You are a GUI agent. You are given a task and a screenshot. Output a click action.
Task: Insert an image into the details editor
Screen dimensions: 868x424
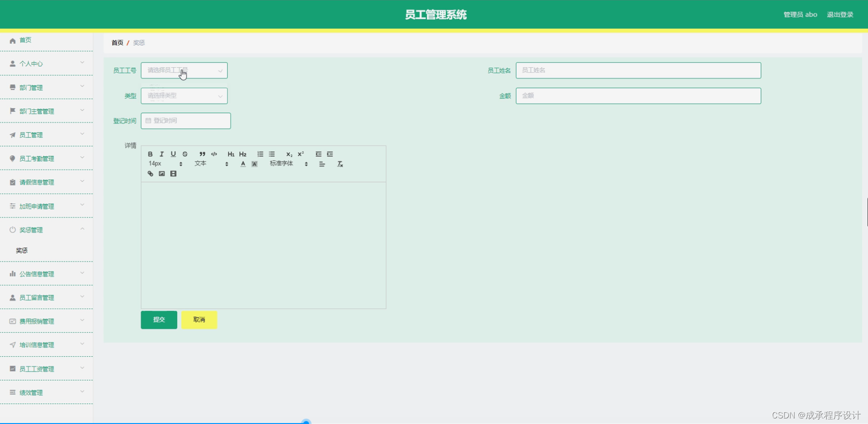click(161, 173)
